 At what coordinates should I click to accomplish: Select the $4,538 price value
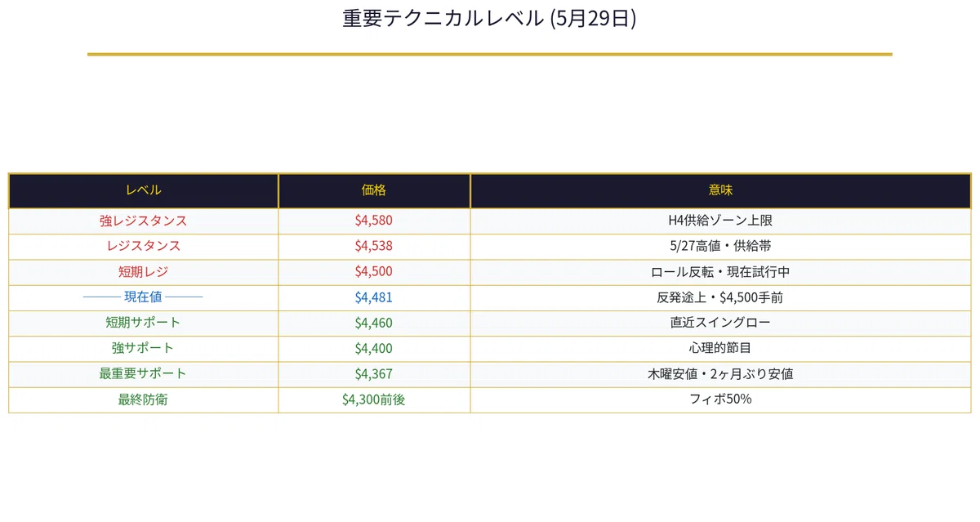374,246
